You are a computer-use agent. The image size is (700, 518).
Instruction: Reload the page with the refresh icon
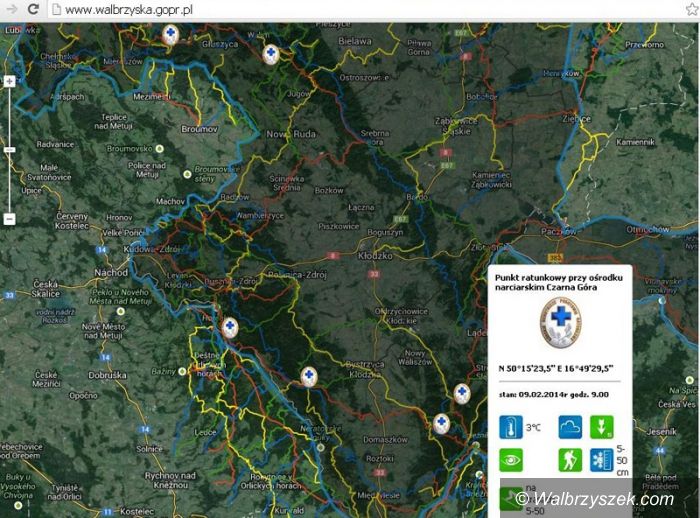click(x=33, y=9)
